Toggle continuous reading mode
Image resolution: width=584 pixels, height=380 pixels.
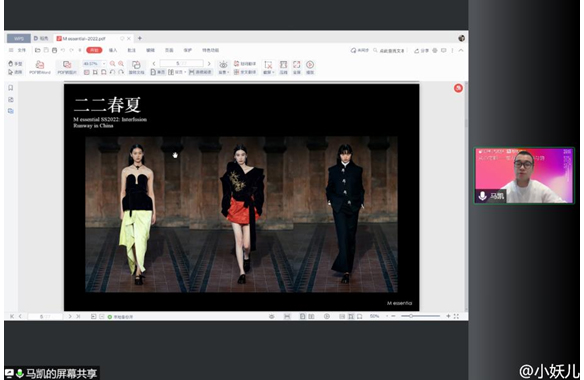pyautogui.click(x=200, y=72)
